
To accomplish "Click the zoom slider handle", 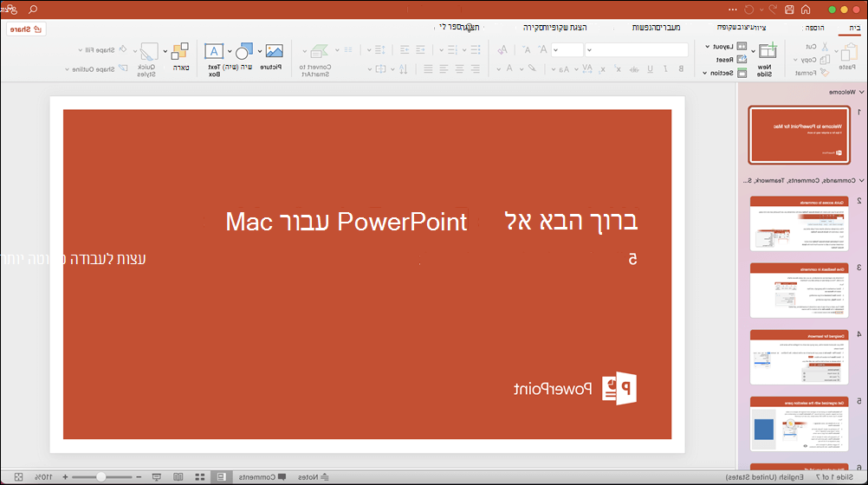I will pos(100,476).
